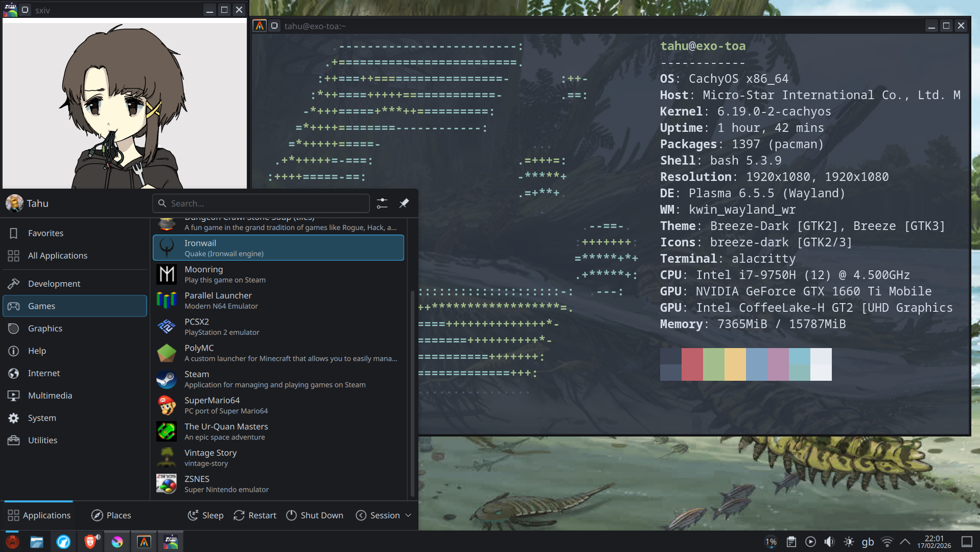This screenshot has height=552, width=980.
Task: Open the sxiv window menu icon
Action: click(10, 10)
